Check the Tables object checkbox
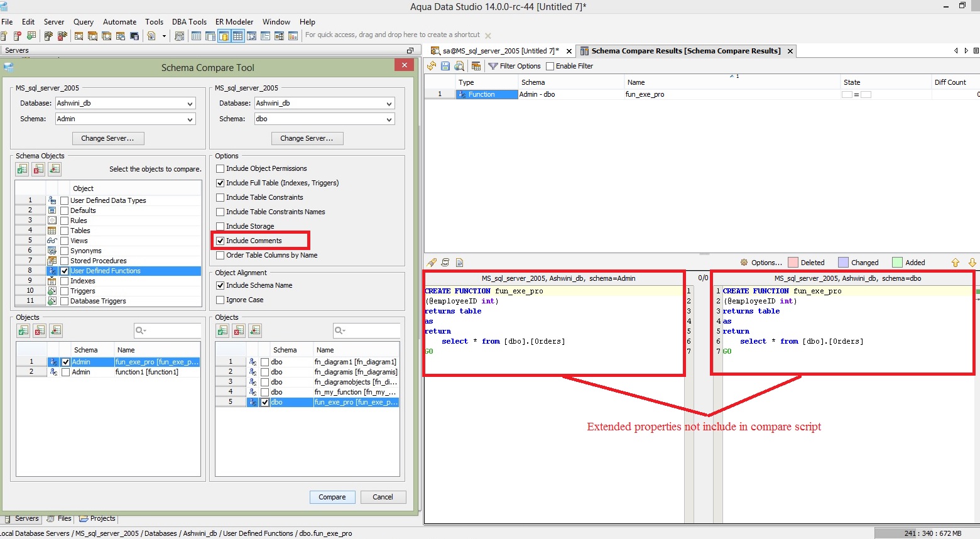 pos(64,231)
